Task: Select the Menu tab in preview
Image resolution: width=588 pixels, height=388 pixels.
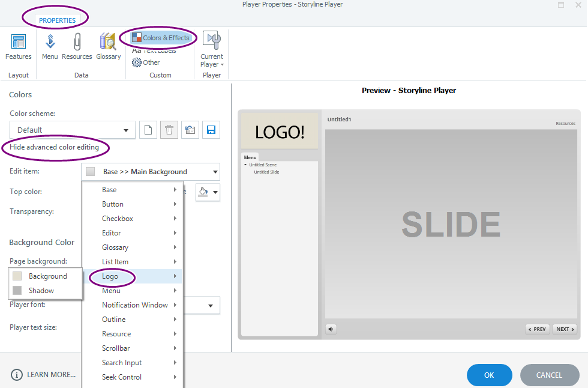Action: click(x=250, y=157)
